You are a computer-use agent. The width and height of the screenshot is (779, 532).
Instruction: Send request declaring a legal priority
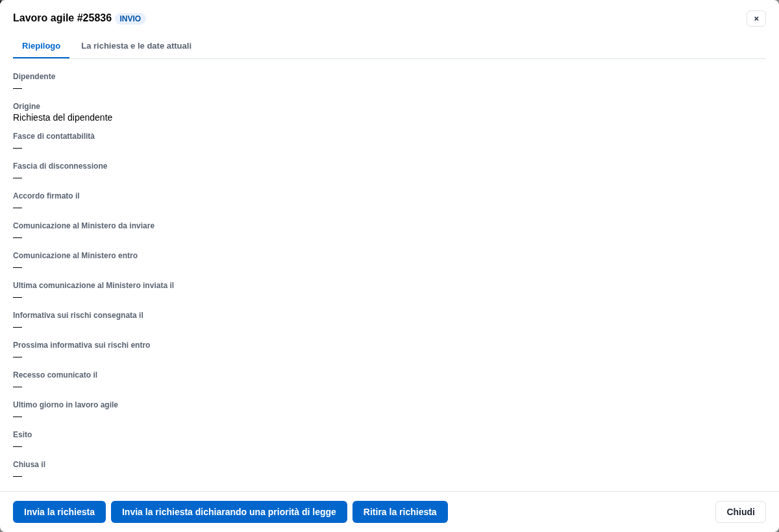coord(229,512)
